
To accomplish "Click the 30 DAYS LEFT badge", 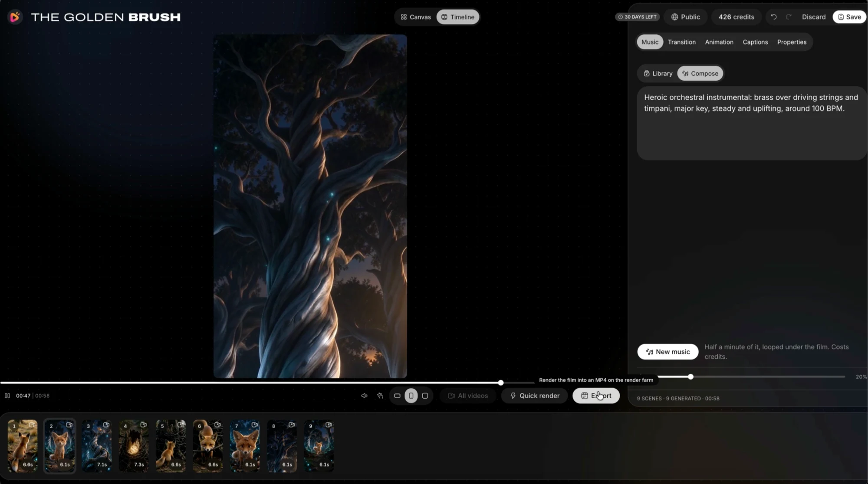I will pyautogui.click(x=637, y=17).
